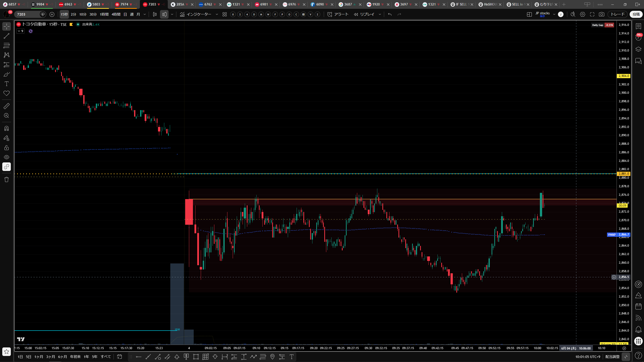The height and width of the screenshot is (362, 644).
Task: Select the brush drawing tool
Action: click(7, 74)
